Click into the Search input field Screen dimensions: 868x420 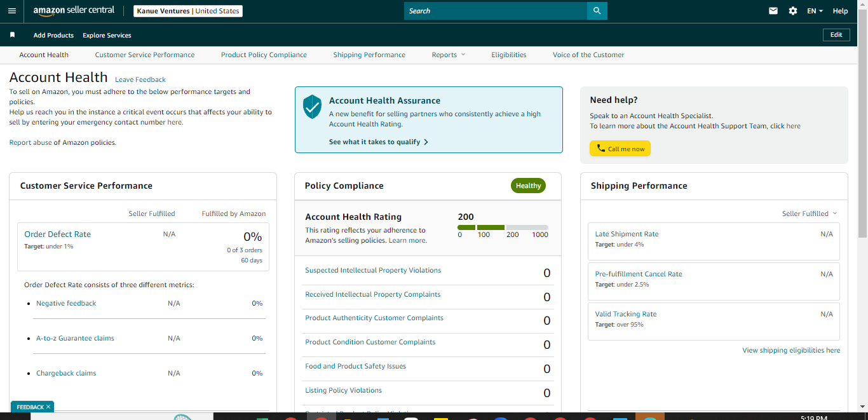496,11
